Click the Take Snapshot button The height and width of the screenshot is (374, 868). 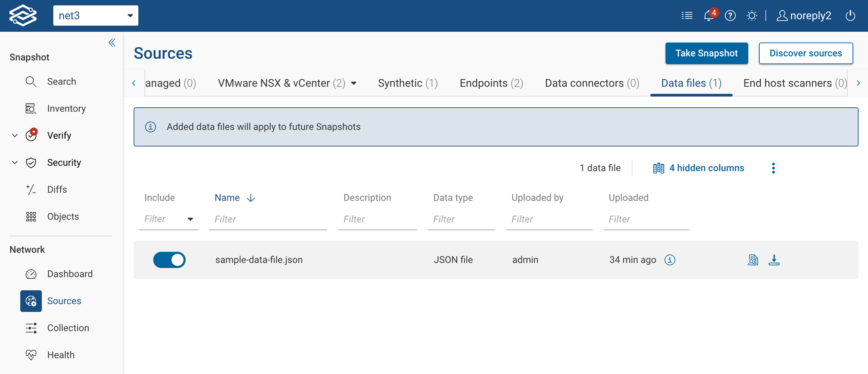706,53
